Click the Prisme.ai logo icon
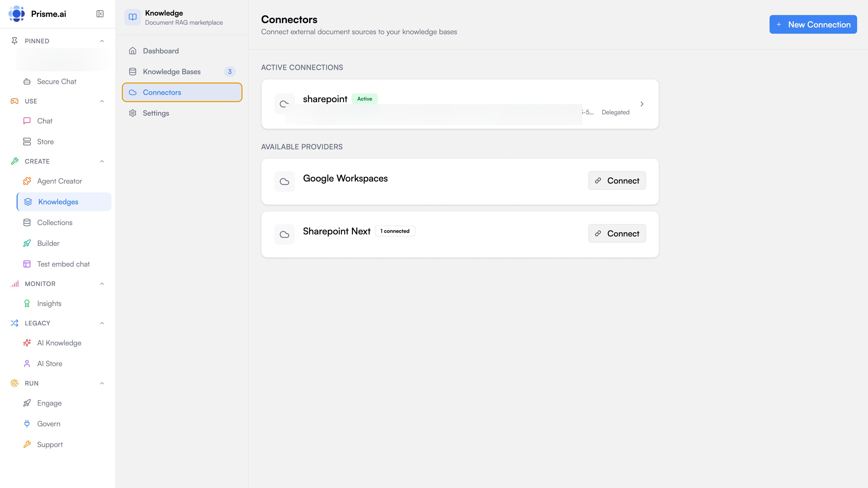 point(17,14)
